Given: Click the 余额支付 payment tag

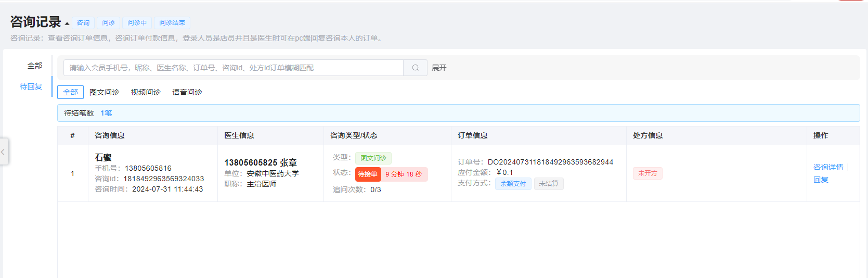Looking at the screenshot, I should click(513, 184).
